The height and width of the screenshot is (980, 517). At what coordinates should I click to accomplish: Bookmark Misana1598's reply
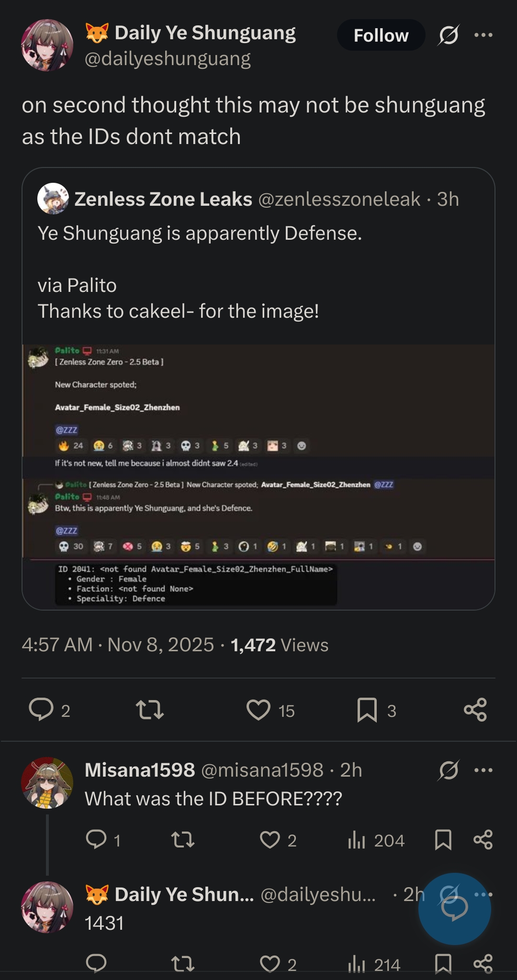443,840
